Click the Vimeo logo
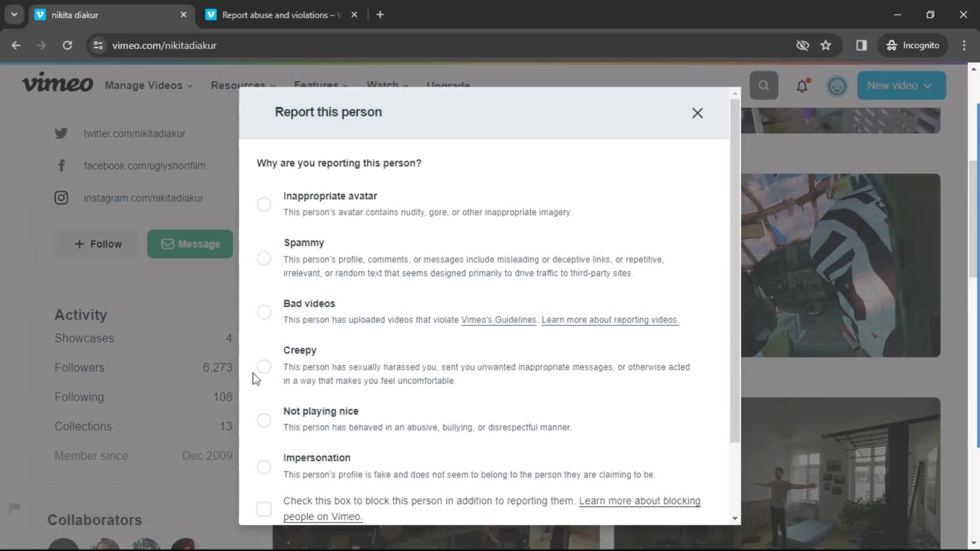This screenshot has height=551, width=980. click(58, 83)
